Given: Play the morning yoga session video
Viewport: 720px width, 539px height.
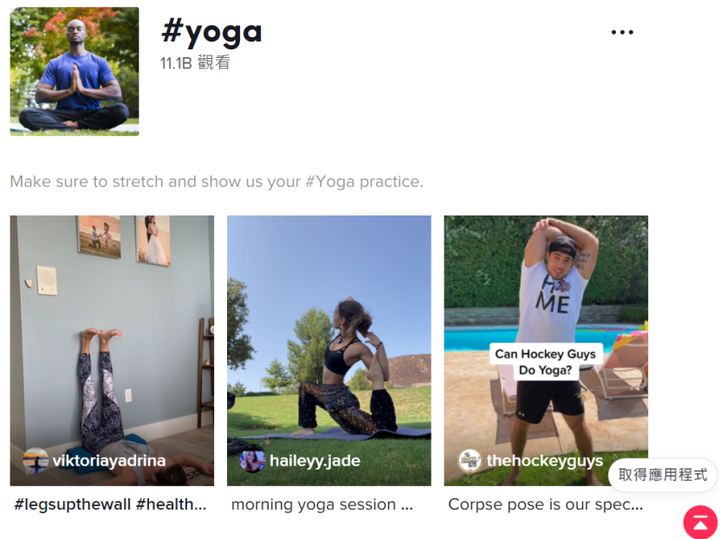Looking at the screenshot, I should pos(329,350).
